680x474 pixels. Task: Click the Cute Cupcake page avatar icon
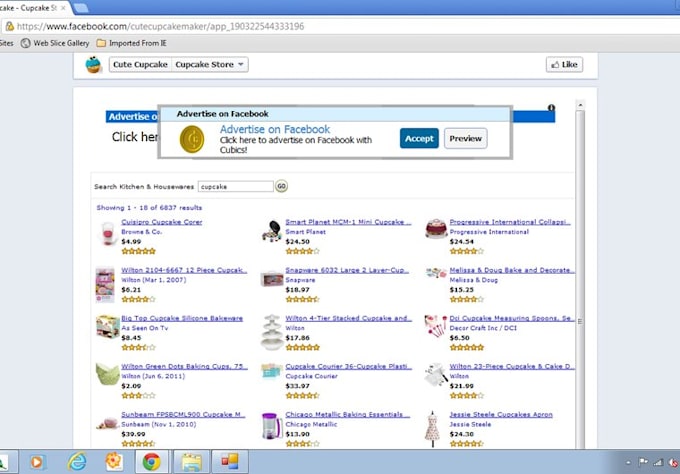93,65
